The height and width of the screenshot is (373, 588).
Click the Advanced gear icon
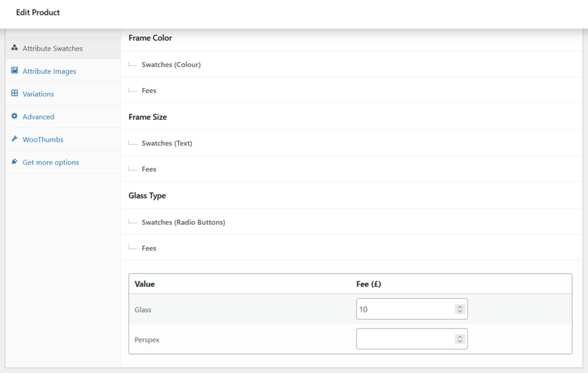tap(15, 116)
